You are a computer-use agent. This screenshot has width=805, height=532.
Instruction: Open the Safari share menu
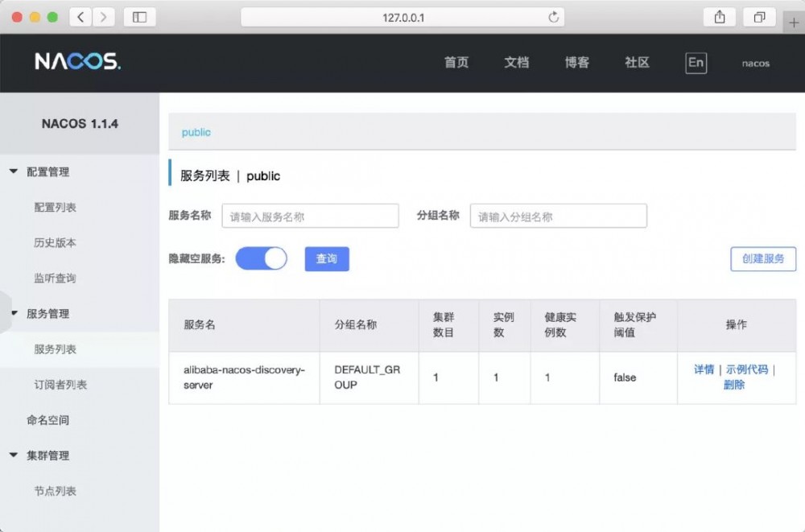(x=720, y=17)
